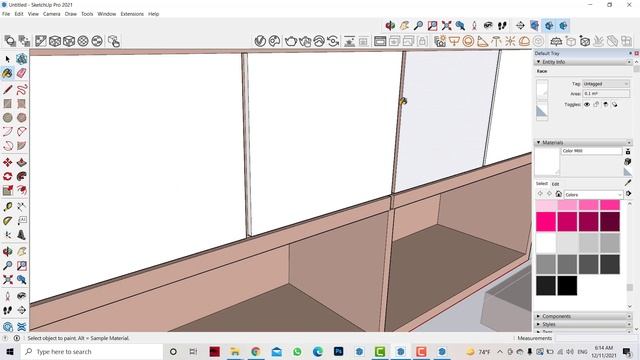Expand the Styles panel
Screen dimensions: 640x360
tap(538, 324)
